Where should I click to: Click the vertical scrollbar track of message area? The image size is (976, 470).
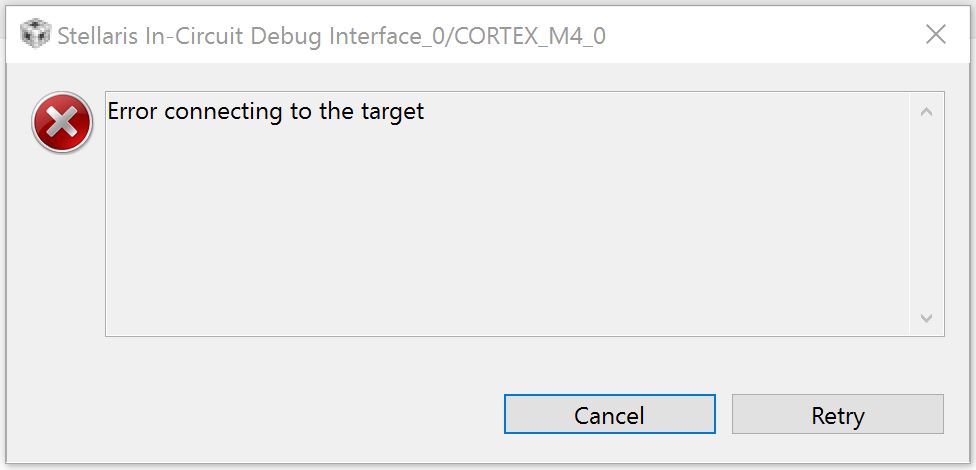[926, 215]
